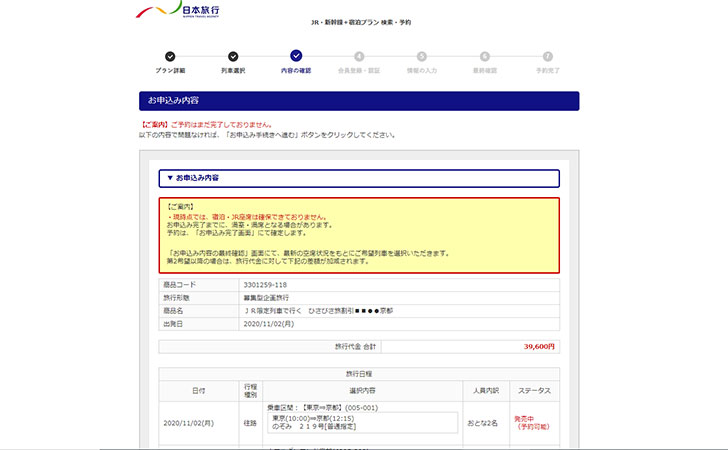Click the itinerary date 2020/11/02(月) in 往路 row
Screen dimensions: 728x450
tap(188, 423)
